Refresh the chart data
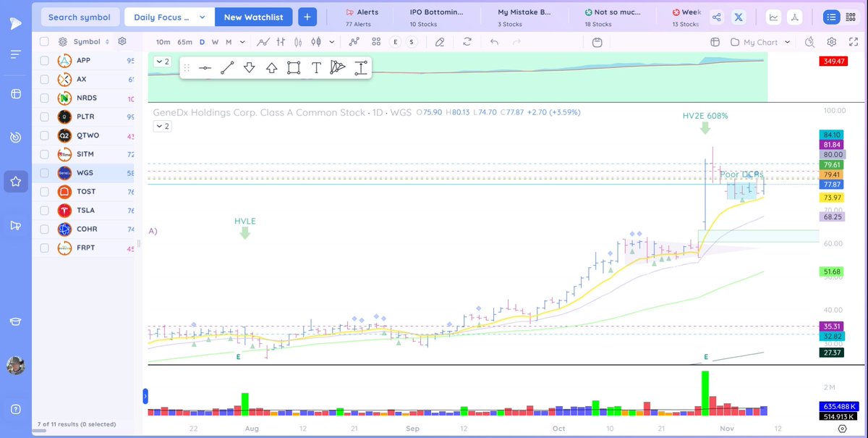Screen dimensions: 868x438 (467, 42)
